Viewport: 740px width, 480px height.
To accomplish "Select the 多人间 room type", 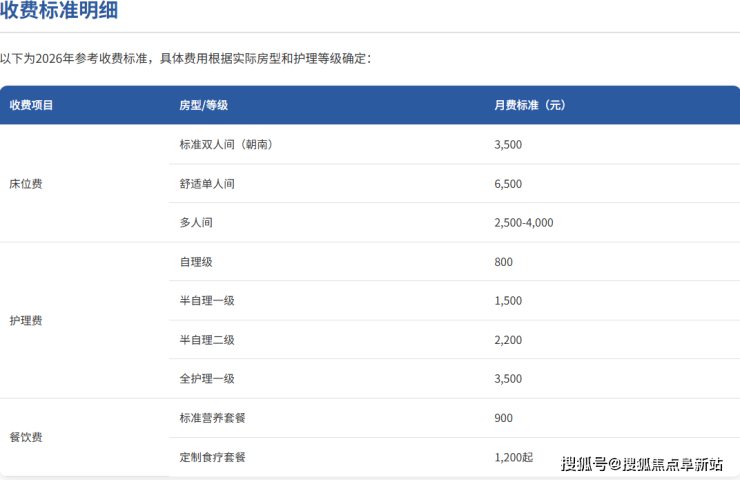I will pyautogui.click(x=196, y=223).
